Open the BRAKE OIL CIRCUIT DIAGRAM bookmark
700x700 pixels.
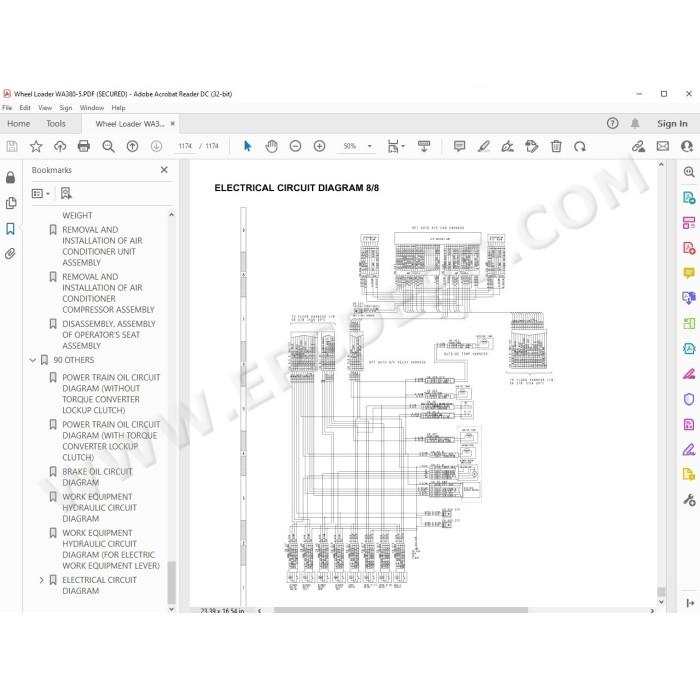pos(97,477)
